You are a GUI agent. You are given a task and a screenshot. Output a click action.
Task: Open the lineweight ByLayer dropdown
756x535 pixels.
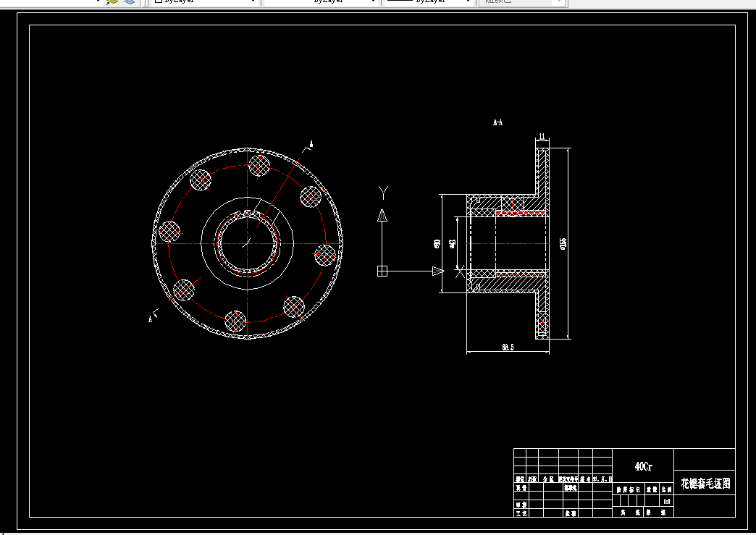coord(427,2)
